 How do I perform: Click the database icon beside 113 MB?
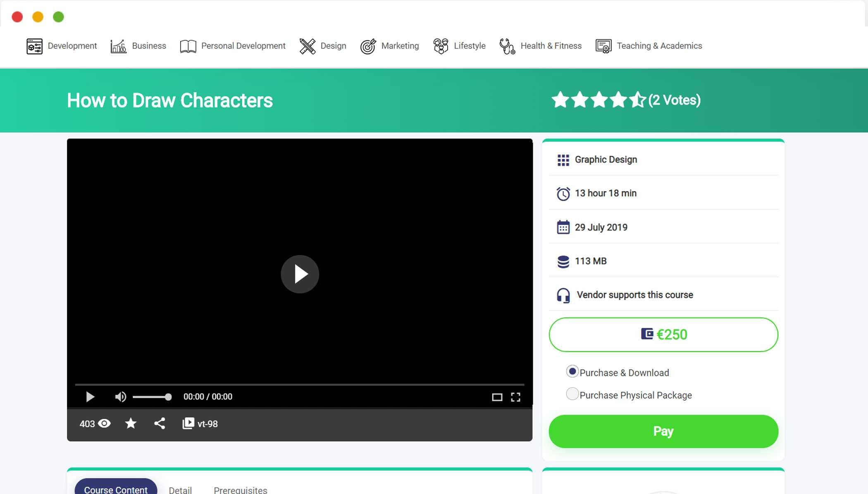(x=563, y=261)
